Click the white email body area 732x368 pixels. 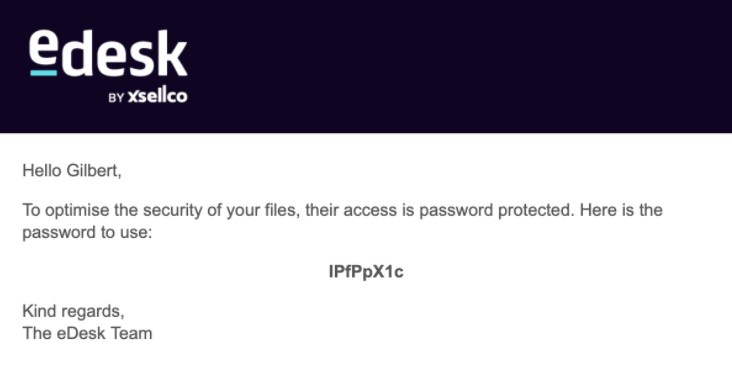pos(366,250)
